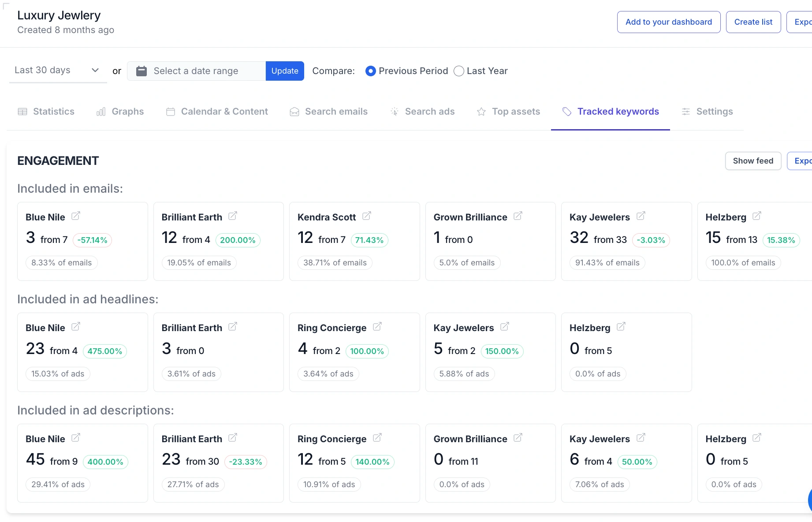Click the 91.43% of emails label
This screenshot has width=812, height=522.
(x=607, y=263)
